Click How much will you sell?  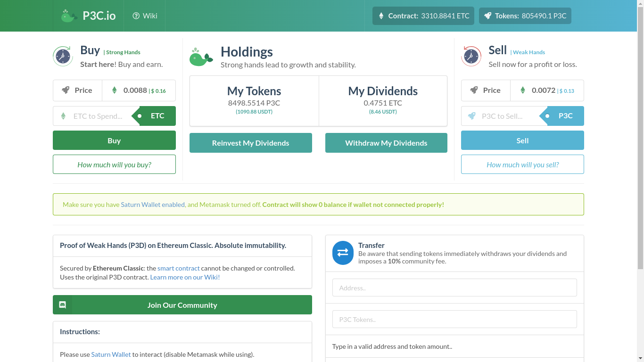point(522,165)
